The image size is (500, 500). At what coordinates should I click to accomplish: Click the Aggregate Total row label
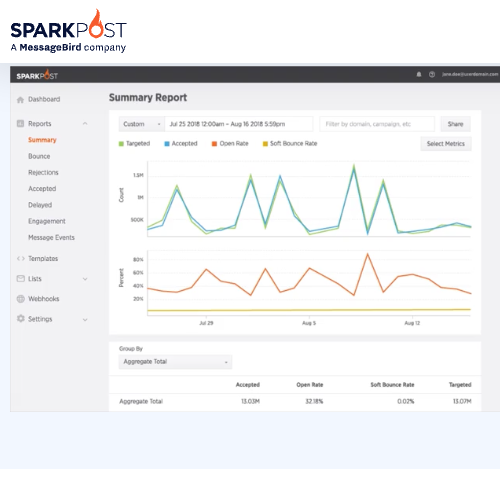[141, 401]
